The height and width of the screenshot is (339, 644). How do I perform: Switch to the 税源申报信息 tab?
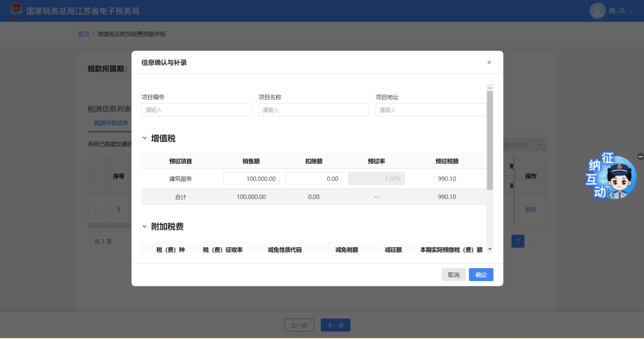coord(110,123)
